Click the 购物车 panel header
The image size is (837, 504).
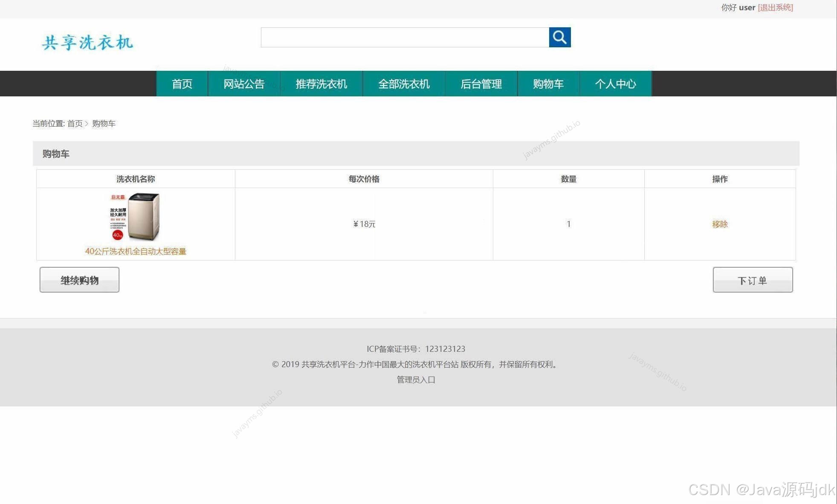pyautogui.click(x=55, y=154)
